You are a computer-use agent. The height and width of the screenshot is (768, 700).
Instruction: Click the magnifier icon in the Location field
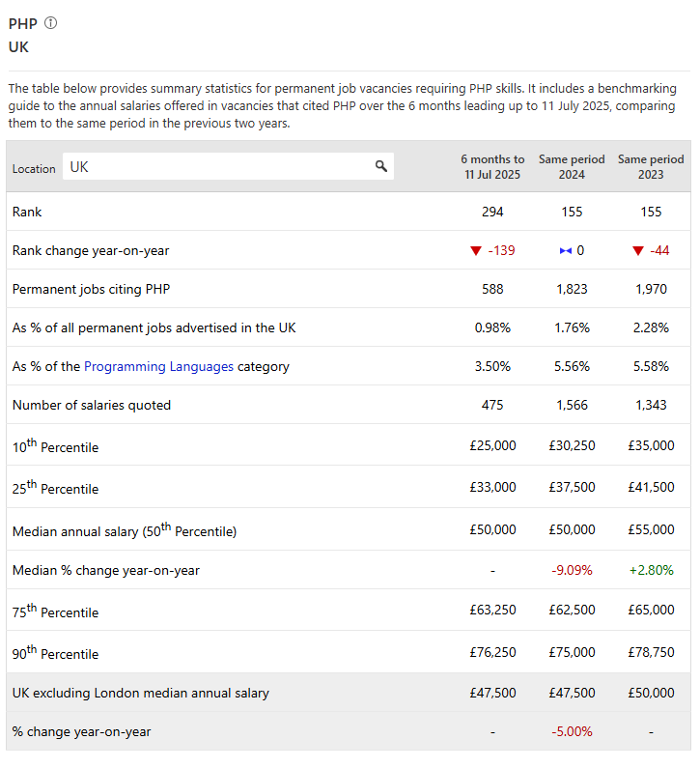coord(381,167)
